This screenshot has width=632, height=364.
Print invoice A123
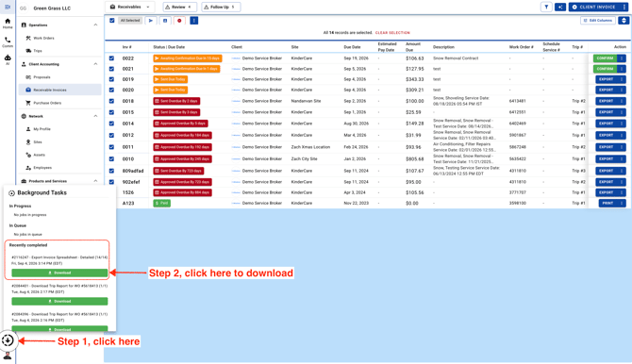click(x=607, y=203)
